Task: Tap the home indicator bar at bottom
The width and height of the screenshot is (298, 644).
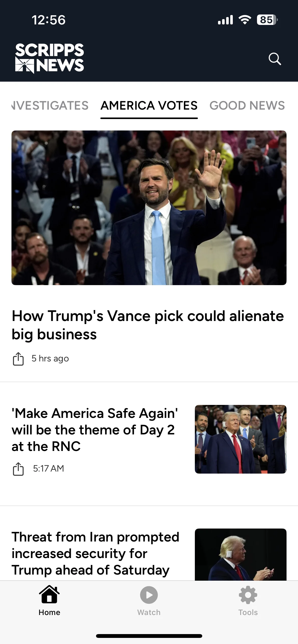Action: coord(149,636)
